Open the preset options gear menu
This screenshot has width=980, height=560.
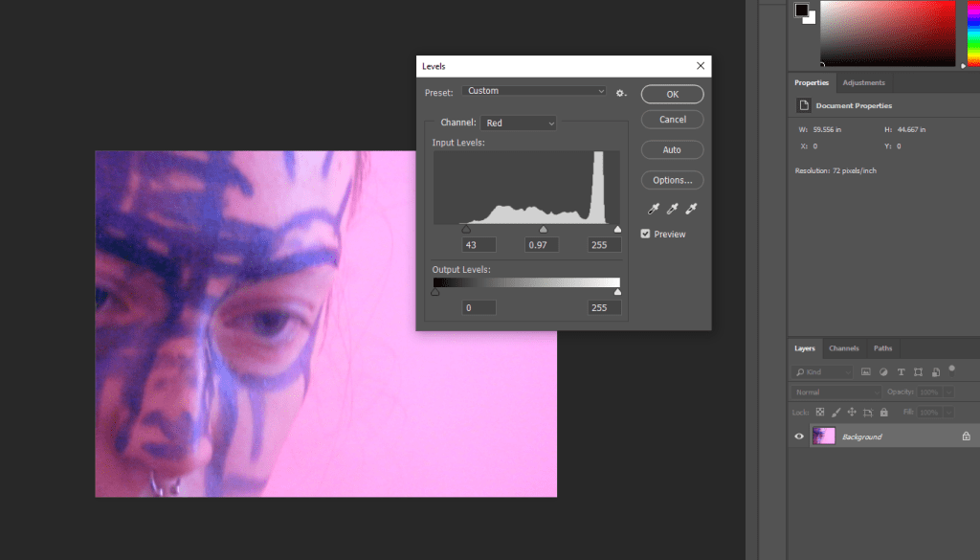point(620,92)
